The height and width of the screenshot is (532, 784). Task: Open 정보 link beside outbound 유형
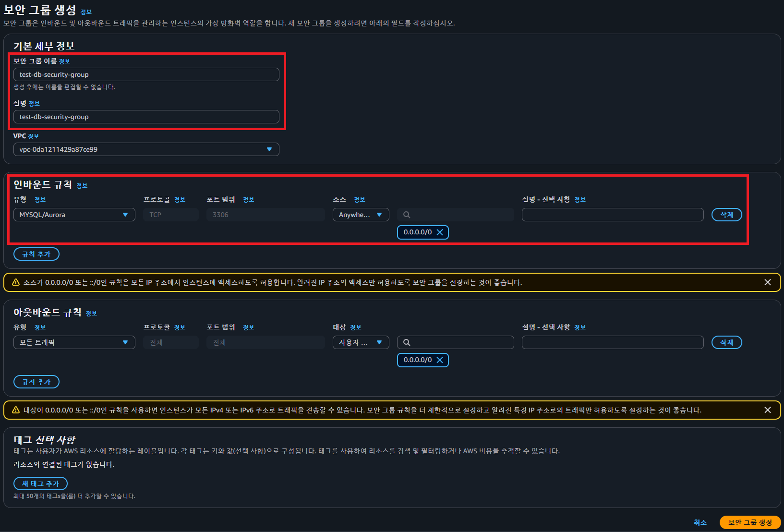(x=40, y=327)
